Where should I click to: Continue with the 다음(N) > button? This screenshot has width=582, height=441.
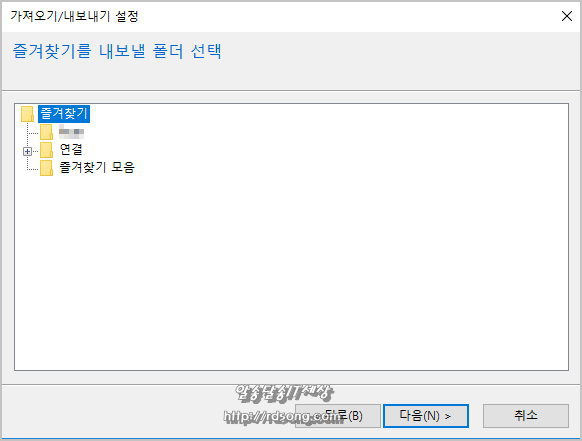tap(426, 416)
